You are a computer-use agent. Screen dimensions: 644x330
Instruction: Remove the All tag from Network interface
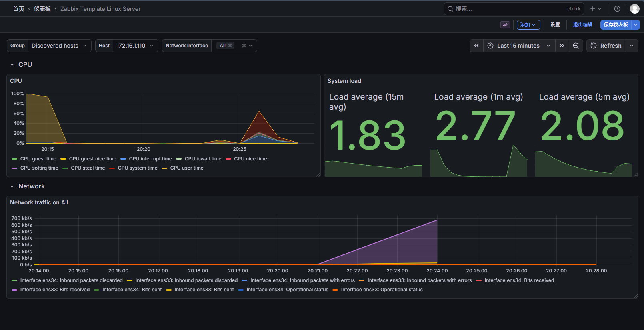[230, 46]
